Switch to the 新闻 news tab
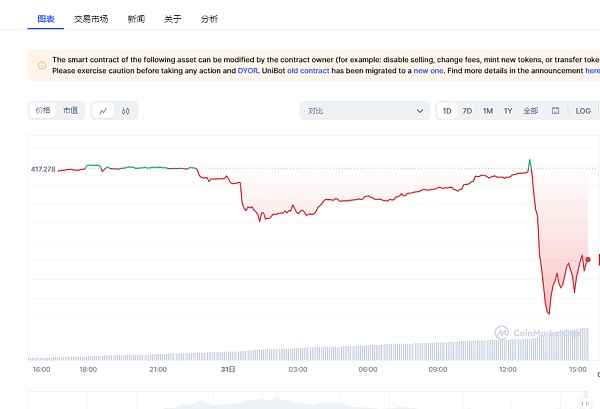This screenshot has height=409, width=600. pos(135,19)
